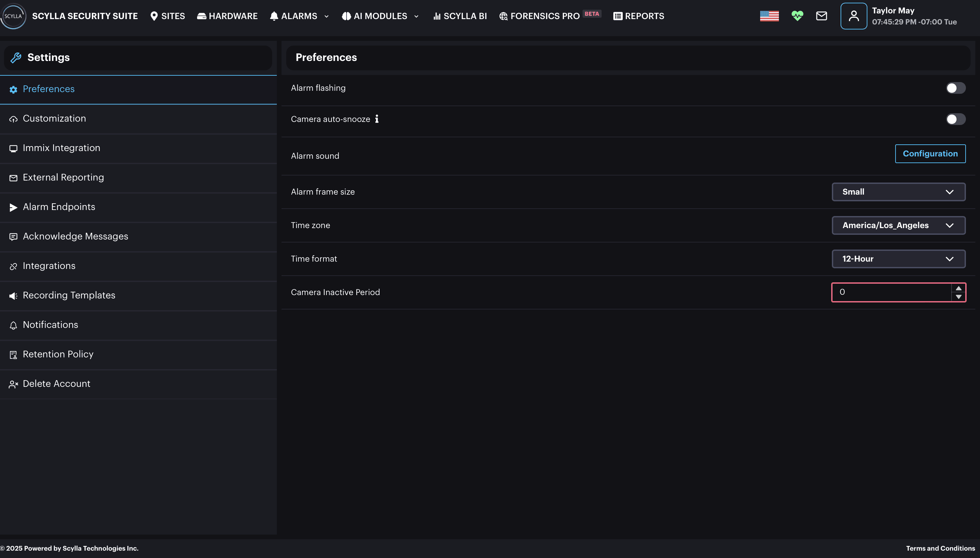Select Alarm Endpoints in sidebar

point(138,207)
